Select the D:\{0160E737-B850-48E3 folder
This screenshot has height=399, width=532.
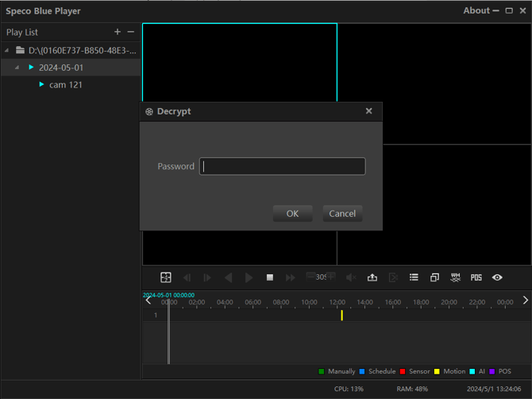83,51
